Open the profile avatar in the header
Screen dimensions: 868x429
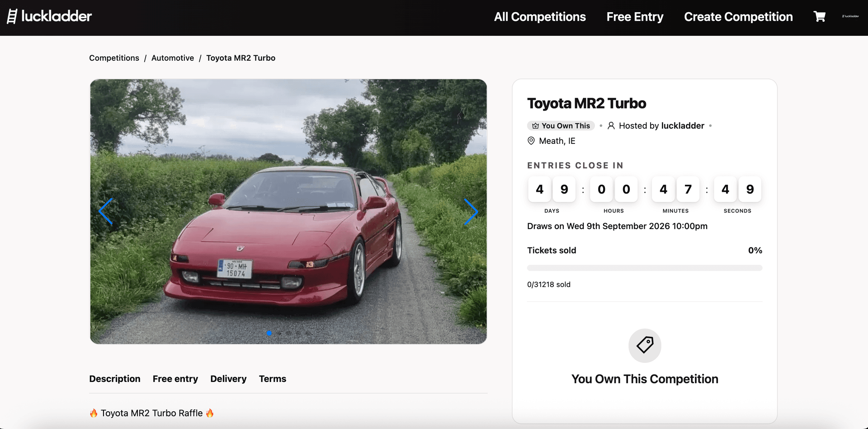pyautogui.click(x=850, y=16)
